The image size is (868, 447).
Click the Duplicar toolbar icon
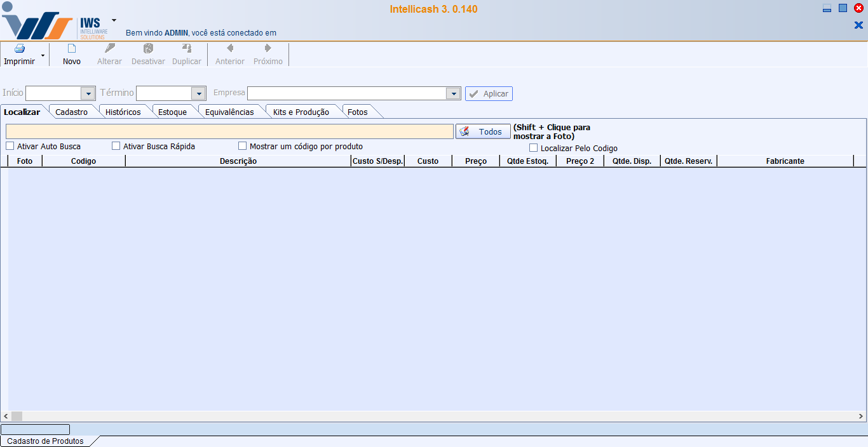187,48
